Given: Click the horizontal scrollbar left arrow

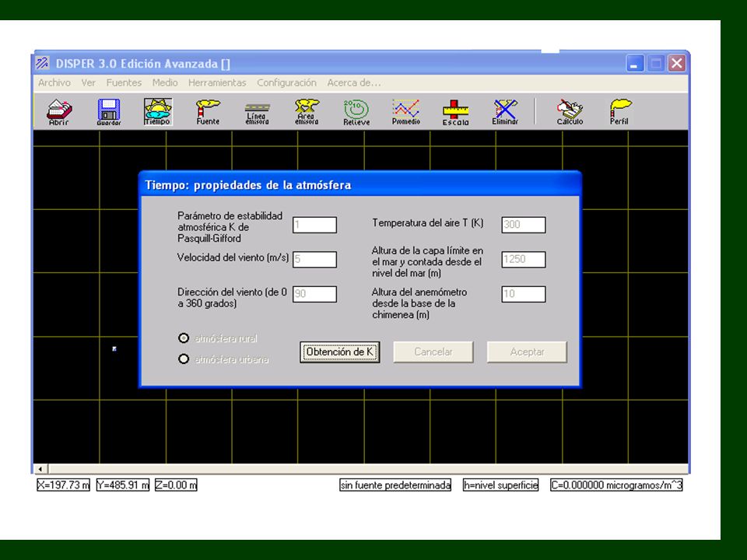Looking at the screenshot, I should 40,469.
